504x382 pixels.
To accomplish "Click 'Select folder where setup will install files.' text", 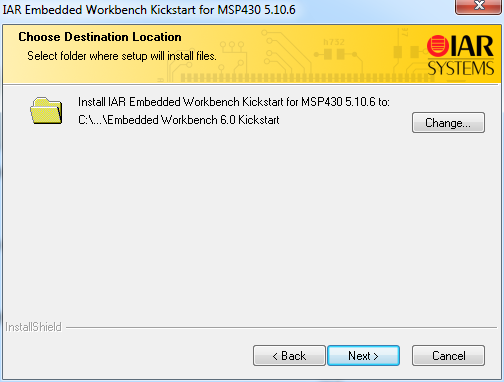I will (122, 56).
